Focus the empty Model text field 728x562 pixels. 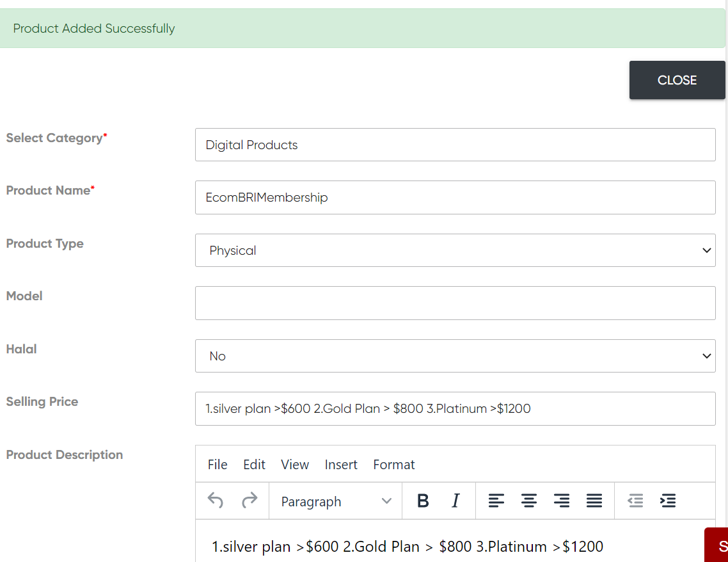(x=455, y=303)
